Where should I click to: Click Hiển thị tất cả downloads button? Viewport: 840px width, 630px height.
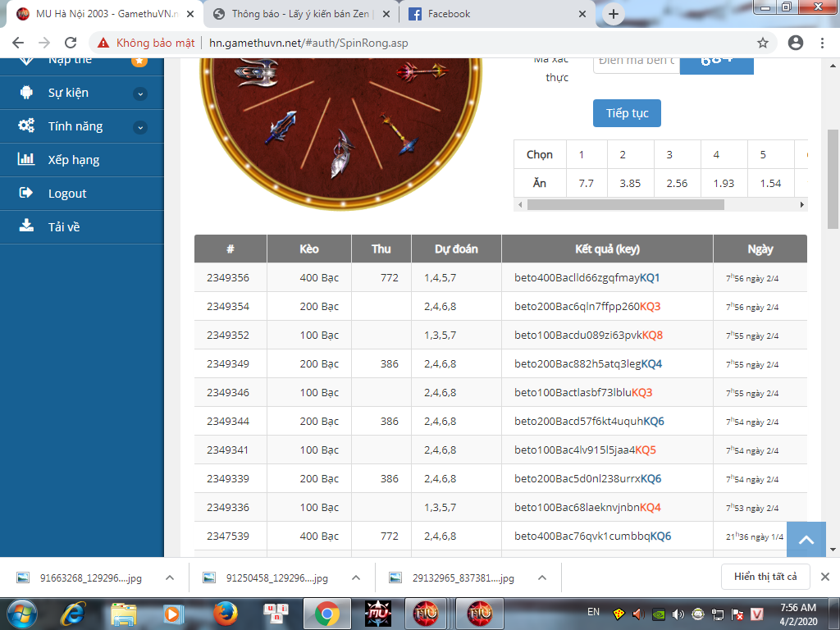click(765, 577)
